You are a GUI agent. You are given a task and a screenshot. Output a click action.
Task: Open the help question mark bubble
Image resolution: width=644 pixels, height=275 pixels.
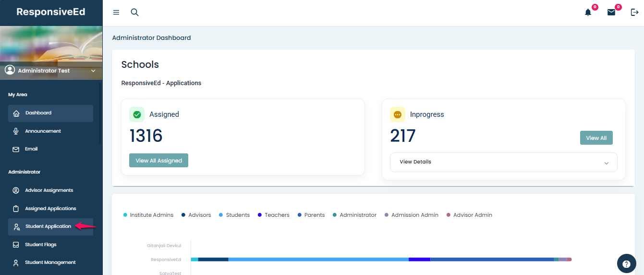click(626, 264)
